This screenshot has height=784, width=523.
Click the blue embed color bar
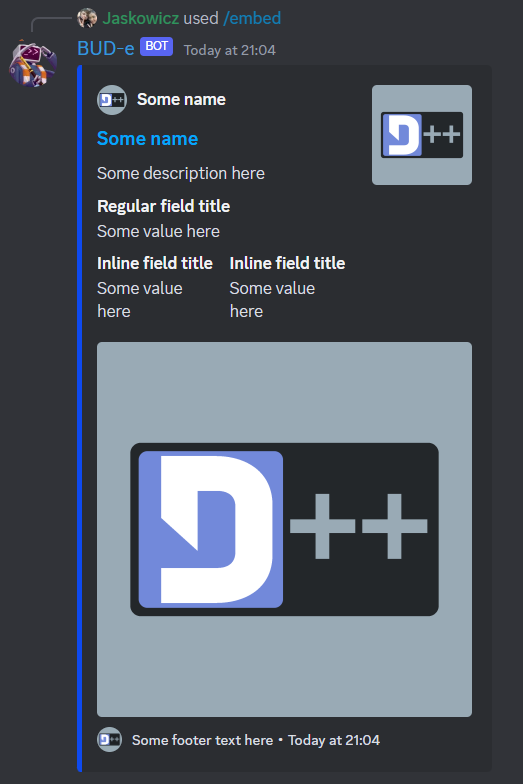click(x=80, y=418)
